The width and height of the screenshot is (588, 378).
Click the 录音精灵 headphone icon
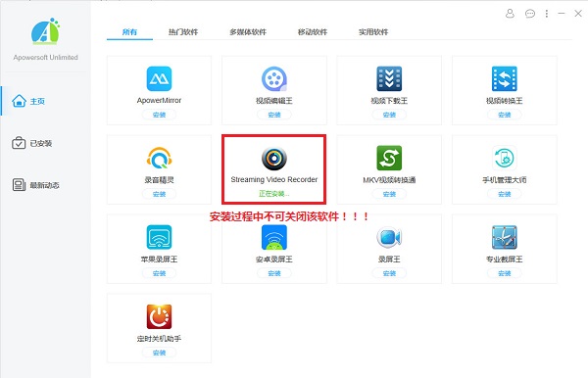[x=159, y=158]
